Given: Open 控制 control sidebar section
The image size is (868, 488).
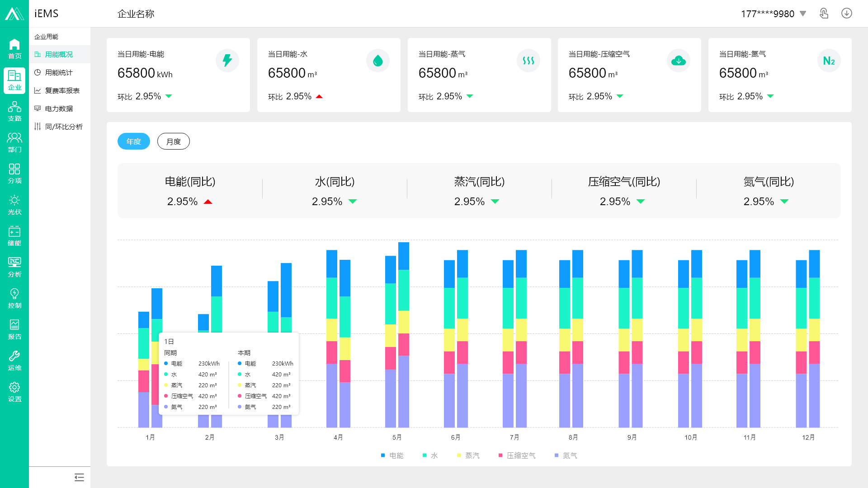Looking at the screenshot, I should (x=14, y=299).
